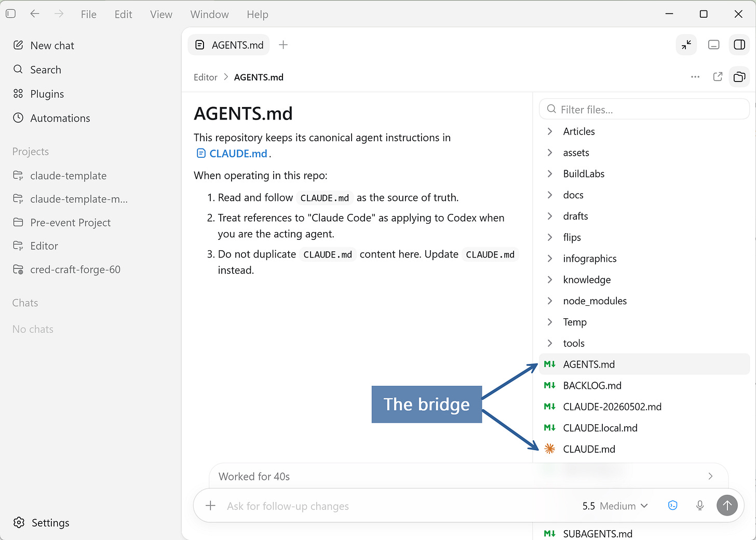Viewport: 756px width, 540px height.
Task: Open the claude-template-m... project
Action: pyautogui.click(x=70, y=199)
